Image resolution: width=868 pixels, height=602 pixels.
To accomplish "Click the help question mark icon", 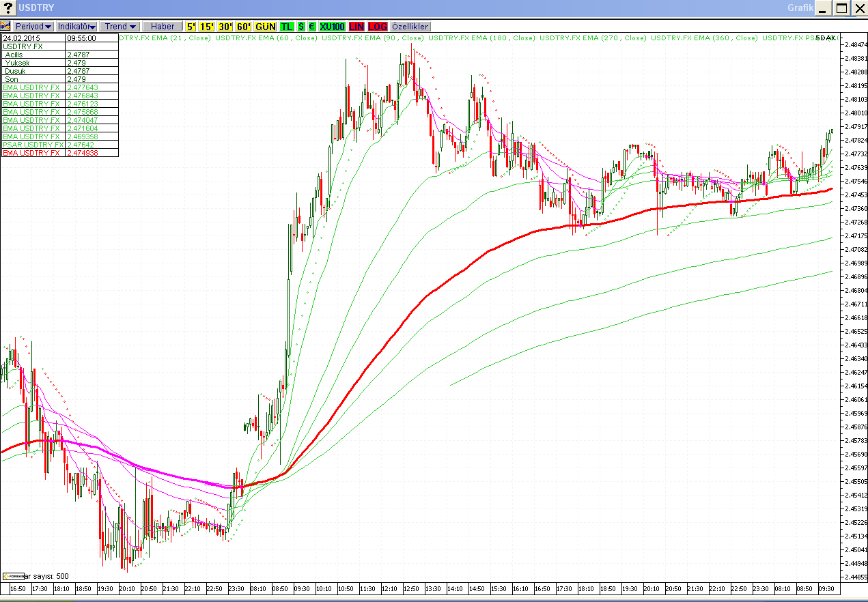I will coord(8,8).
